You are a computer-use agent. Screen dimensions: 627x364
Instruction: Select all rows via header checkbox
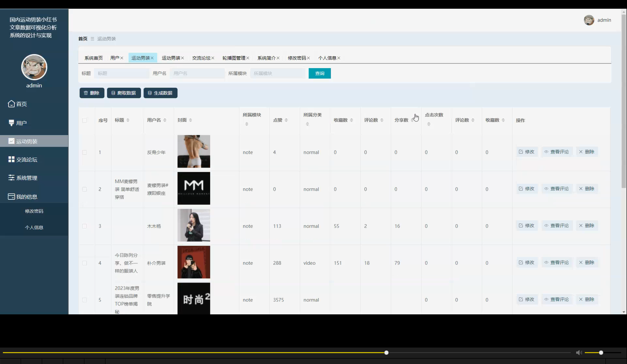pyautogui.click(x=85, y=120)
